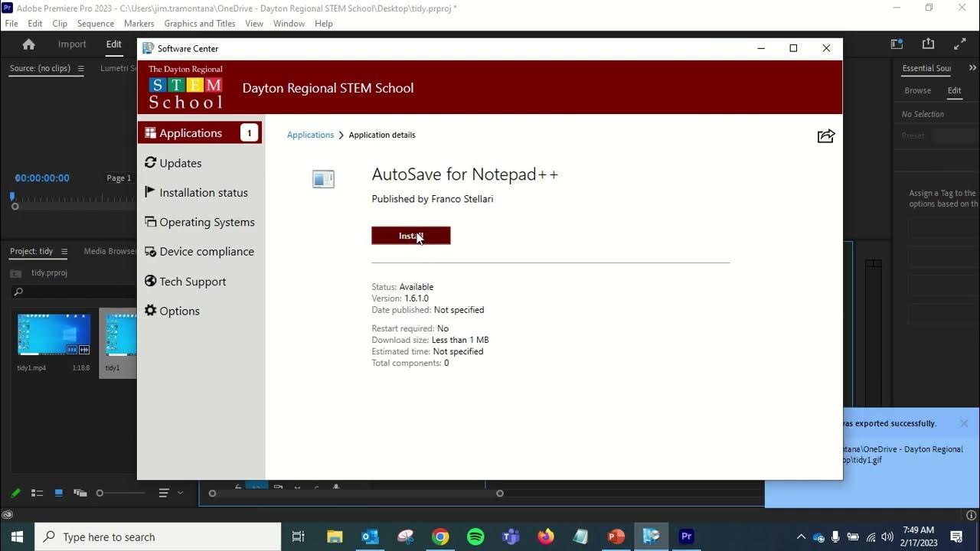Open the Window menu in Premiere
Viewport: 980px width, 551px height.
[x=289, y=24]
